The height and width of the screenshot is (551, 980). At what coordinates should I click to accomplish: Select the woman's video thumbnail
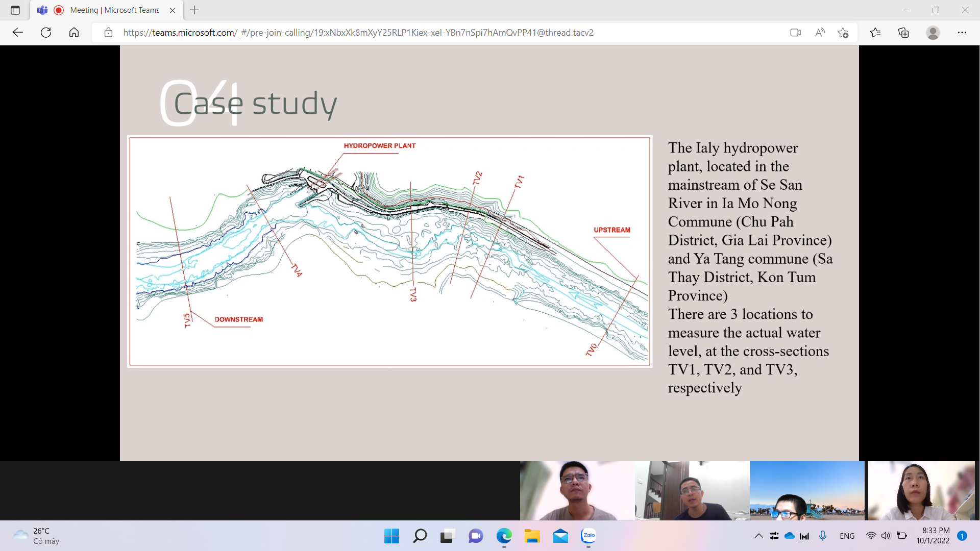[x=921, y=491]
